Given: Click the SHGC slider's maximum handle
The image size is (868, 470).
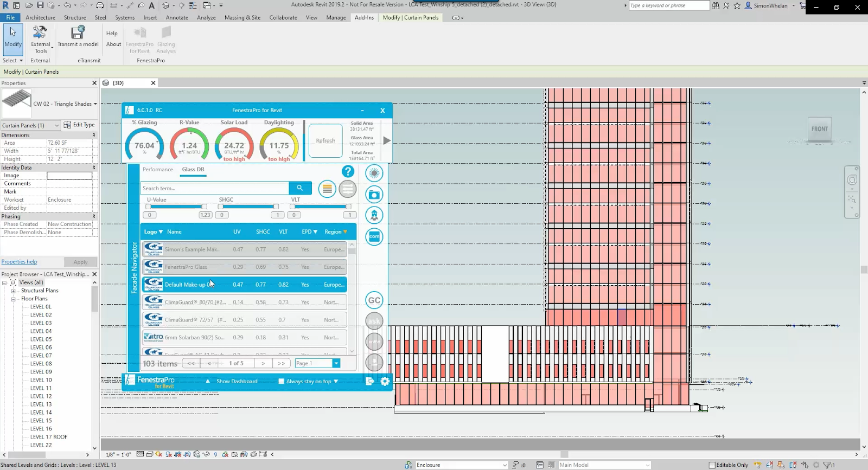Looking at the screenshot, I should pyautogui.click(x=276, y=207).
